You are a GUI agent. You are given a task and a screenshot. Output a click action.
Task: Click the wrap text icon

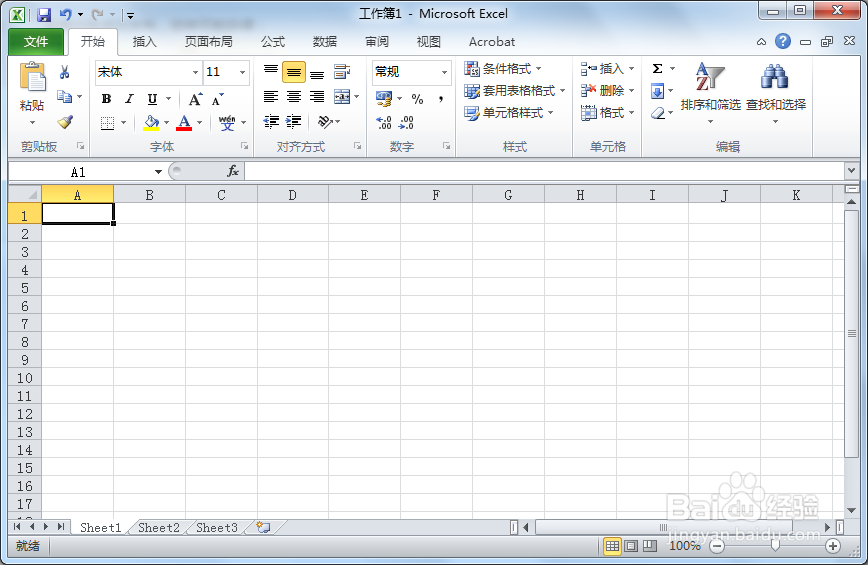point(342,72)
